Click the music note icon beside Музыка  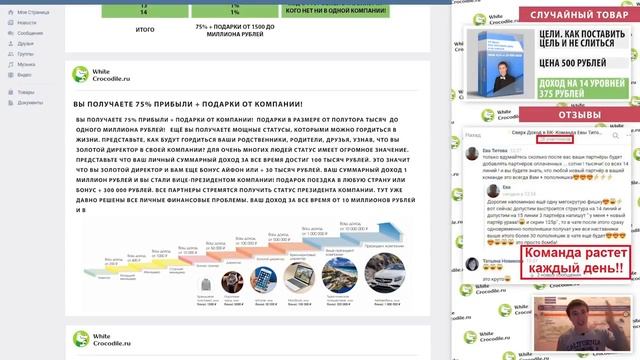11,64
